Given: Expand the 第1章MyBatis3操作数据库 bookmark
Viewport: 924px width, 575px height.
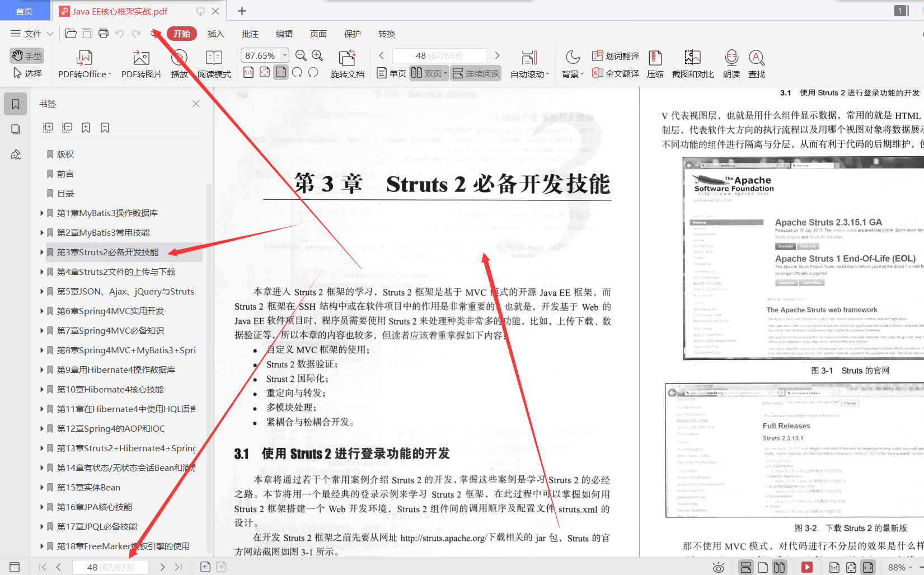Looking at the screenshot, I should pos(42,213).
